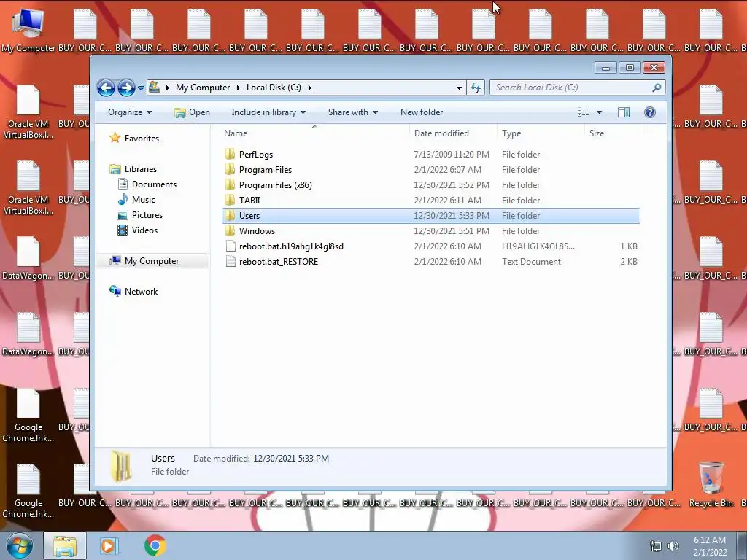747x560 pixels.
Task: Select the PerfLogs folder icon
Action: point(230,155)
